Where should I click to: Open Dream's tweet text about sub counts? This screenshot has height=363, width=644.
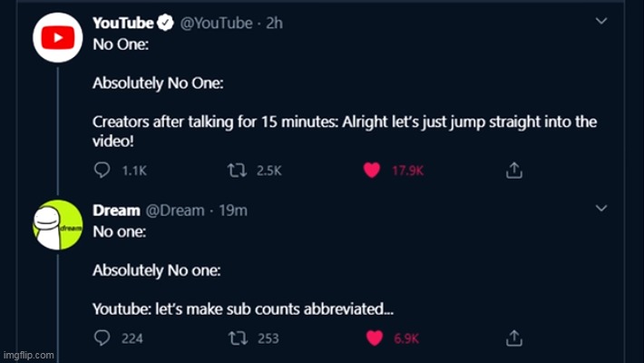pos(243,309)
